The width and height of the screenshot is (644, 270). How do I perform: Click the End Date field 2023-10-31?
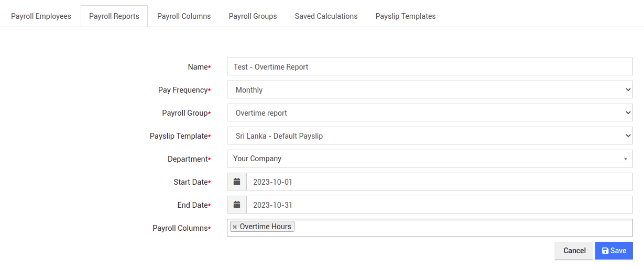pos(440,205)
